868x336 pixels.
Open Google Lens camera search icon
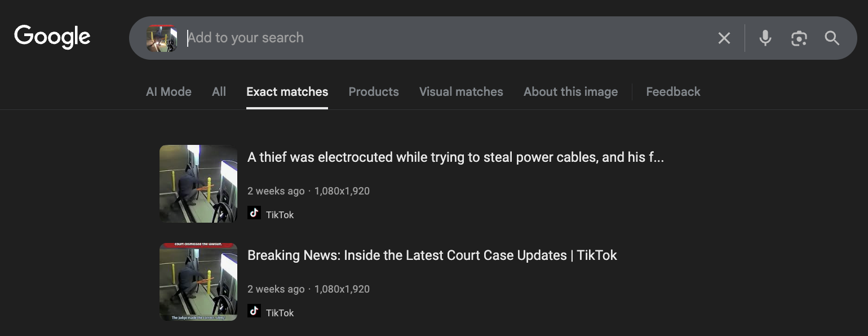click(x=799, y=38)
